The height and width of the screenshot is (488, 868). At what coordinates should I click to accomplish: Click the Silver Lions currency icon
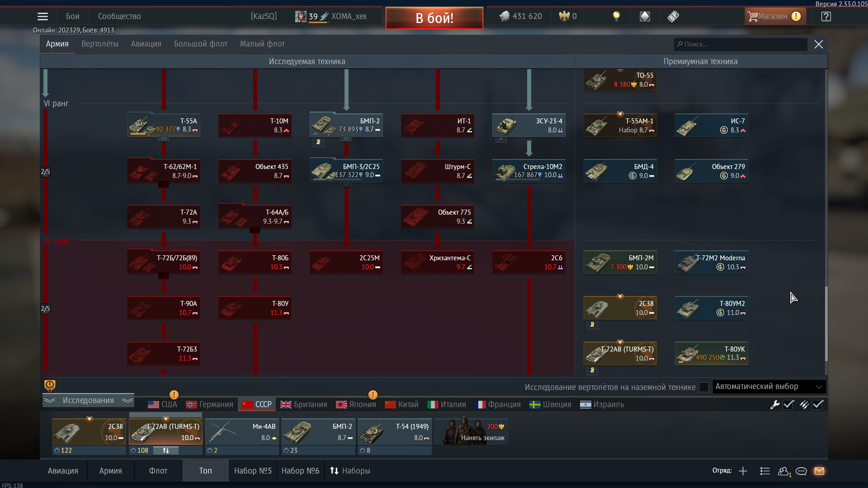point(504,16)
